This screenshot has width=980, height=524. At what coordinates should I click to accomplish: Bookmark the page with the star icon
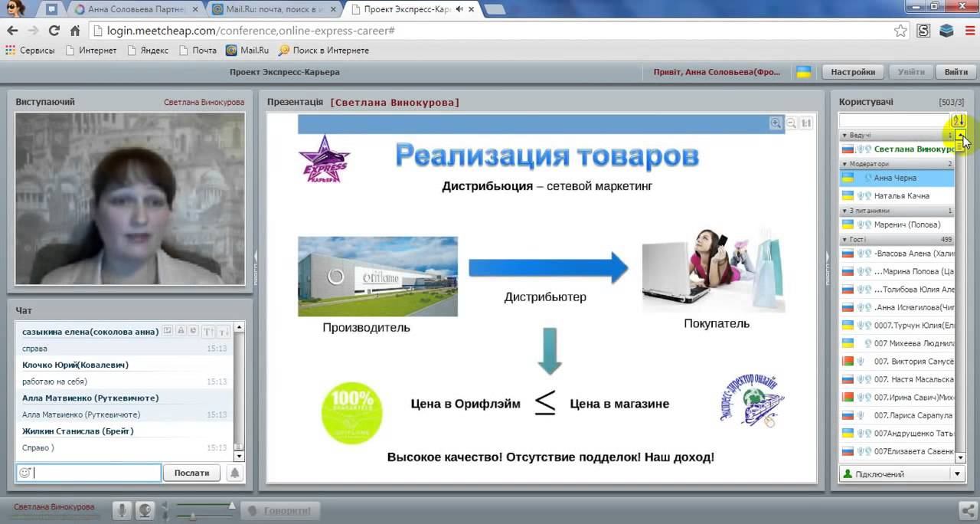point(901,31)
